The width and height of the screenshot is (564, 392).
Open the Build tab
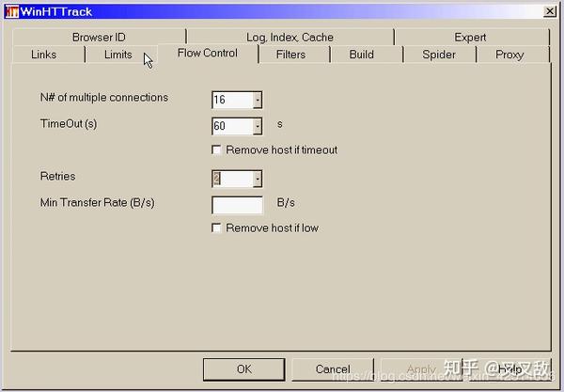coord(362,55)
